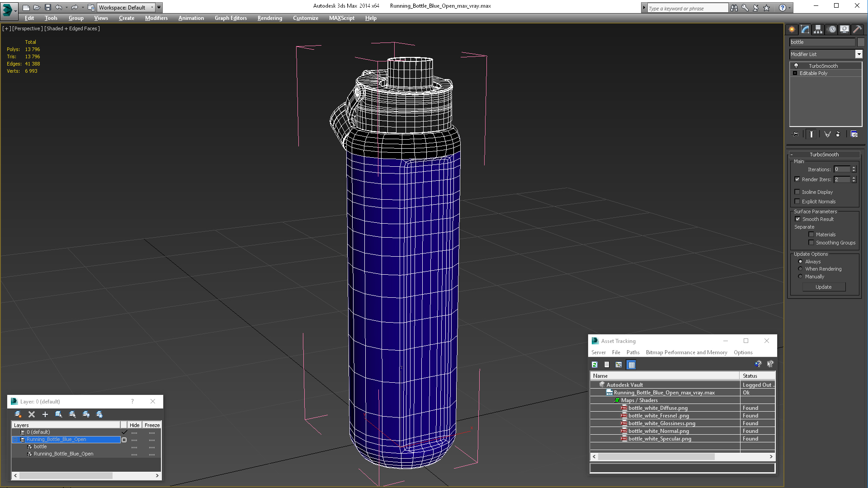
Task: Collapse Running_Bottle_Blue_Open layer tree
Action: tap(15, 440)
